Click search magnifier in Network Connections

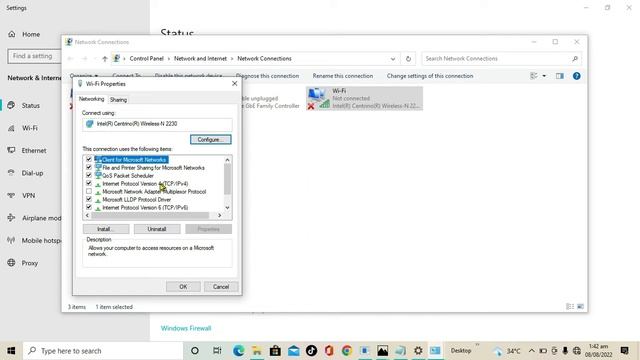coord(575,59)
